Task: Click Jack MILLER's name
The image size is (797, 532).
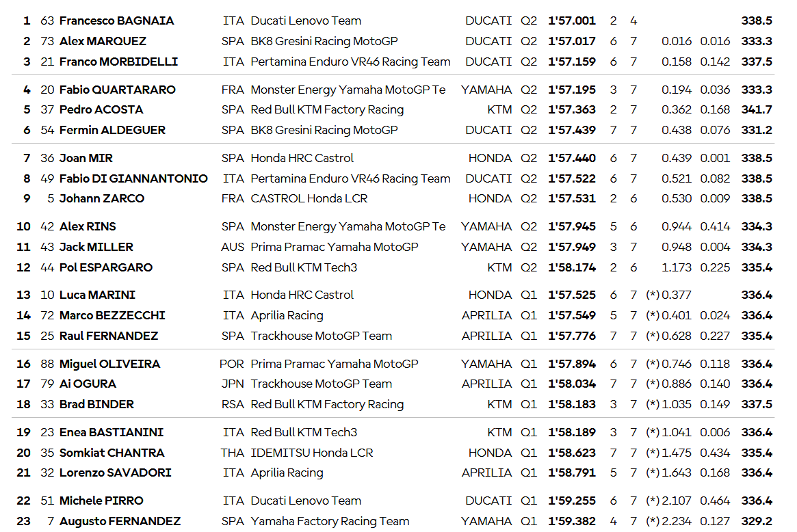Action: 96,247
